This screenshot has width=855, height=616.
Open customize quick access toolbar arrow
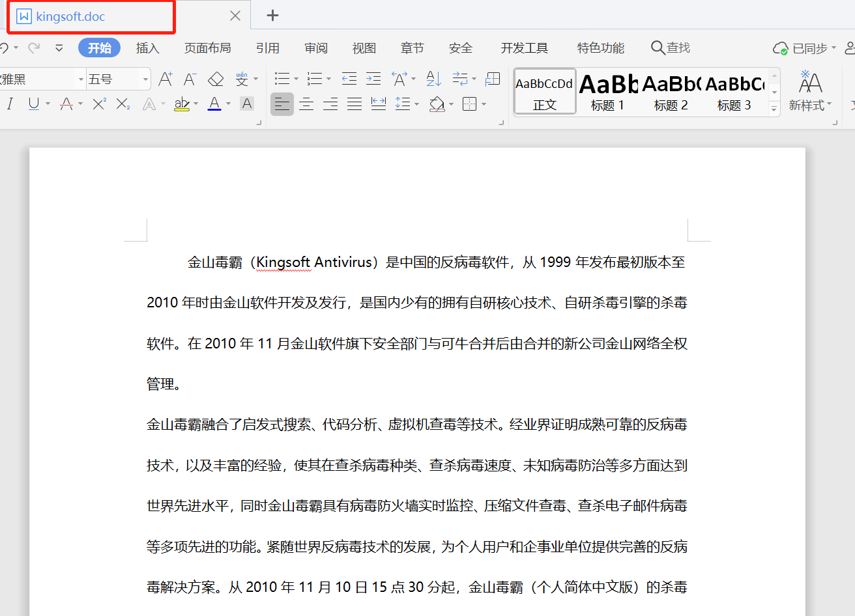[x=59, y=48]
